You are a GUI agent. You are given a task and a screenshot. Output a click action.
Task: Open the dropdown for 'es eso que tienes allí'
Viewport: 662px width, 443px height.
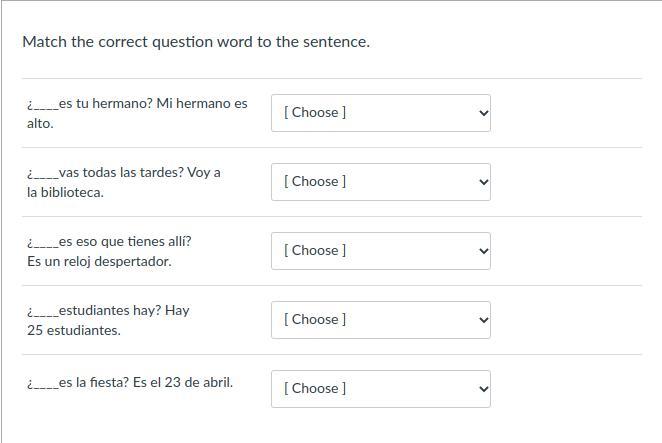click(x=380, y=251)
